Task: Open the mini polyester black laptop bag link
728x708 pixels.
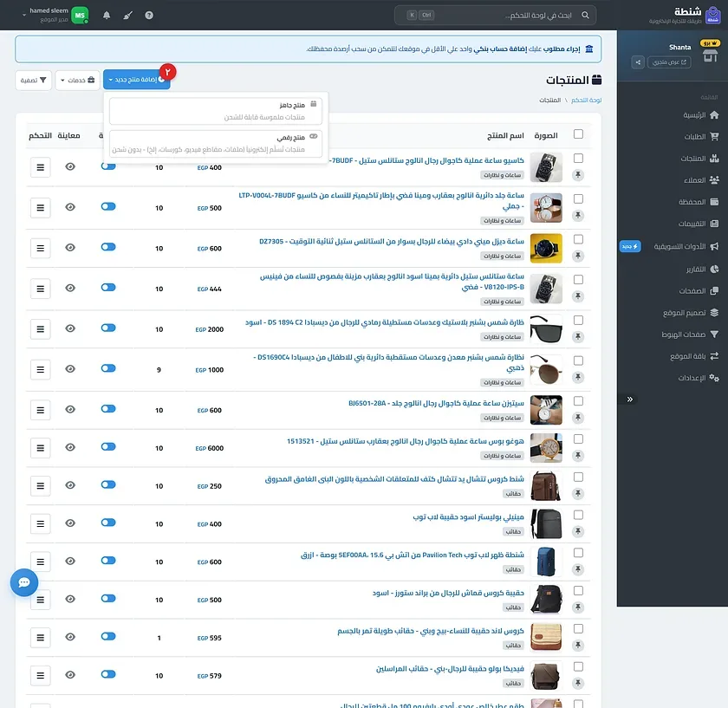Action: [468, 517]
